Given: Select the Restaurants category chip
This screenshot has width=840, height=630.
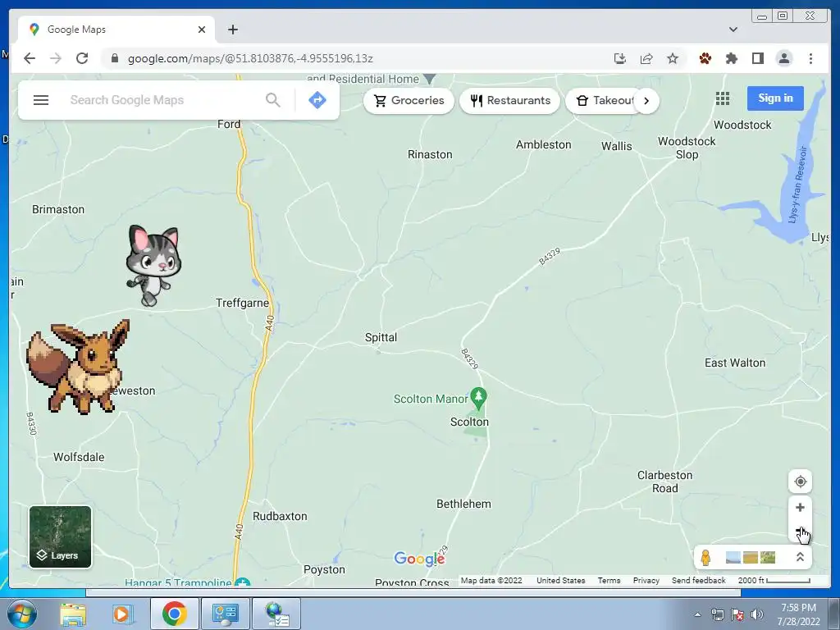Looking at the screenshot, I should click(x=509, y=101).
